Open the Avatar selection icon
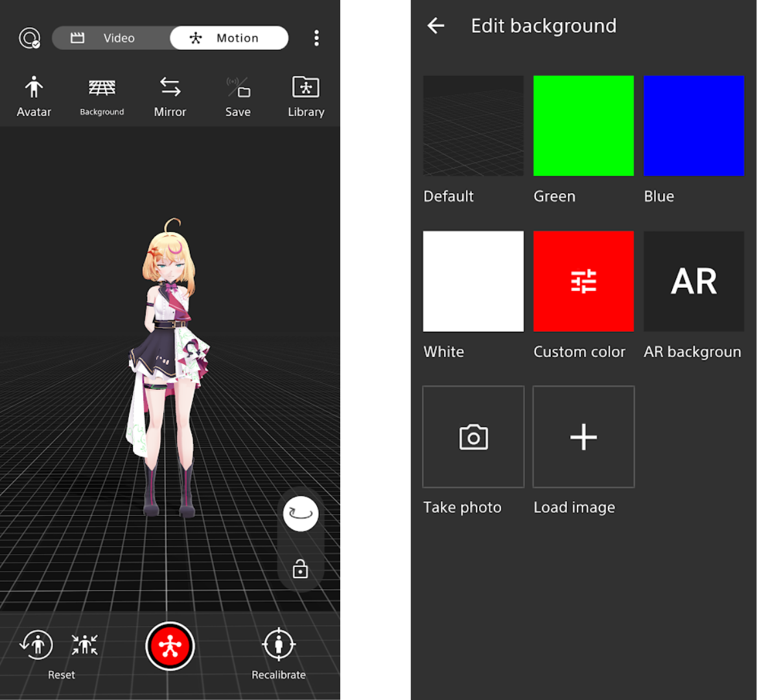757x700 pixels. coord(34,87)
